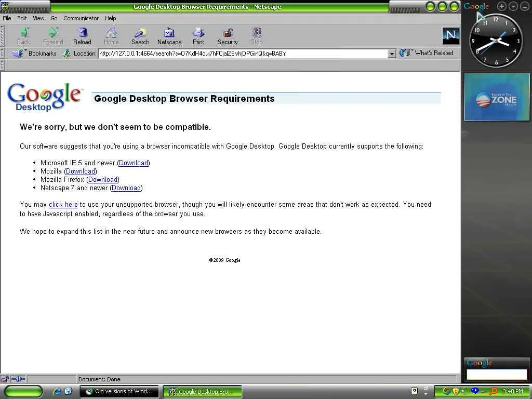This screenshot has height=399, width=532.
Task: Go to the Home page
Action: [111, 36]
